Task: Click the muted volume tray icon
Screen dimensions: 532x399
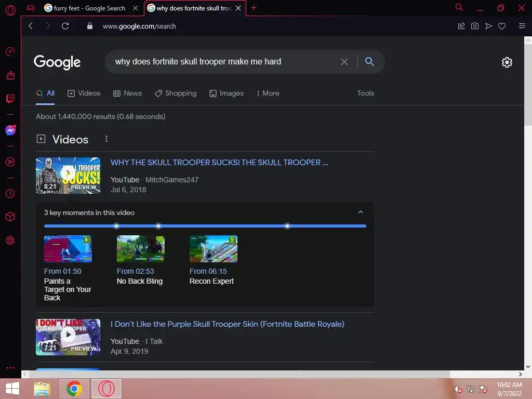Action: 458,389
